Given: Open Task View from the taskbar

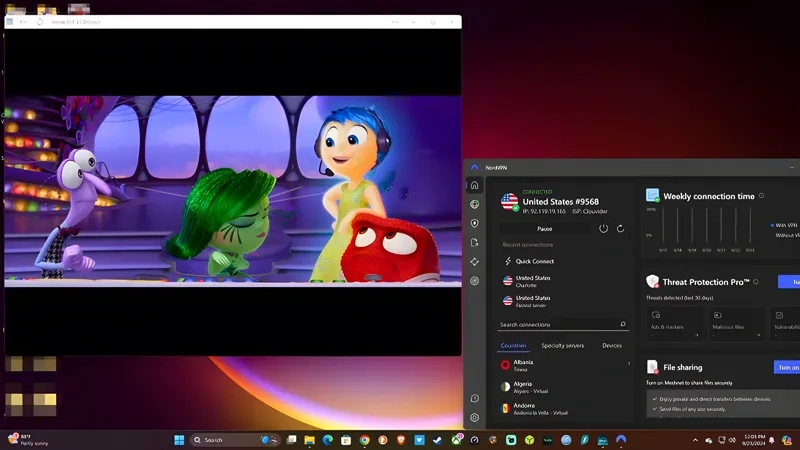Looking at the screenshot, I should coord(291,440).
